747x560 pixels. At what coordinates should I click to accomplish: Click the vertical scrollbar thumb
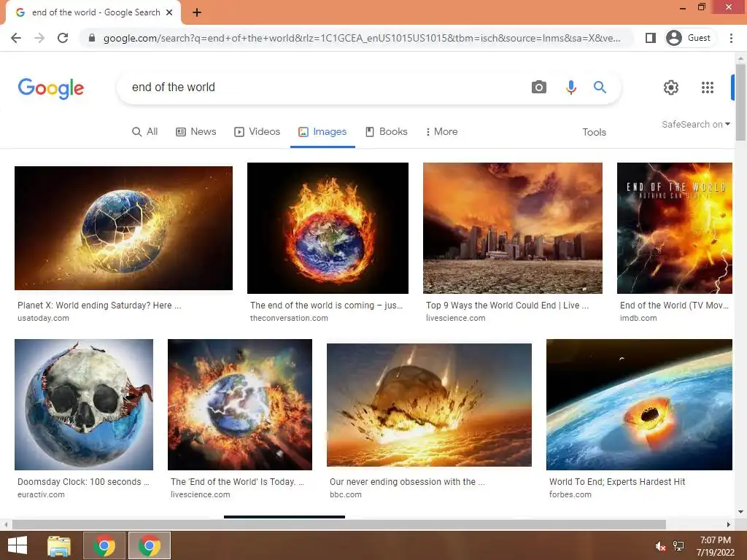tap(740, 102)
